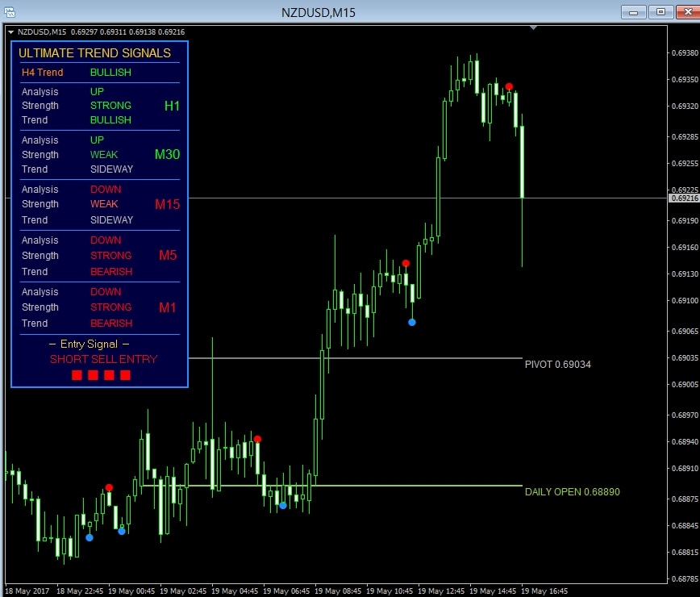The height and width of the screenshot is (597, 700).
Task: Click the 0.69100 price axis label
Action: click(x=685, y=300)
